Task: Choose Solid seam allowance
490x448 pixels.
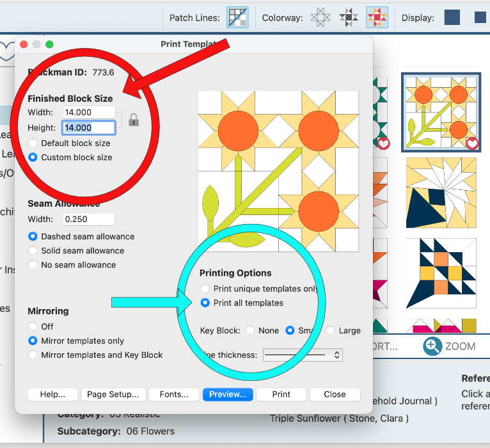Action: tap(33, 251)
